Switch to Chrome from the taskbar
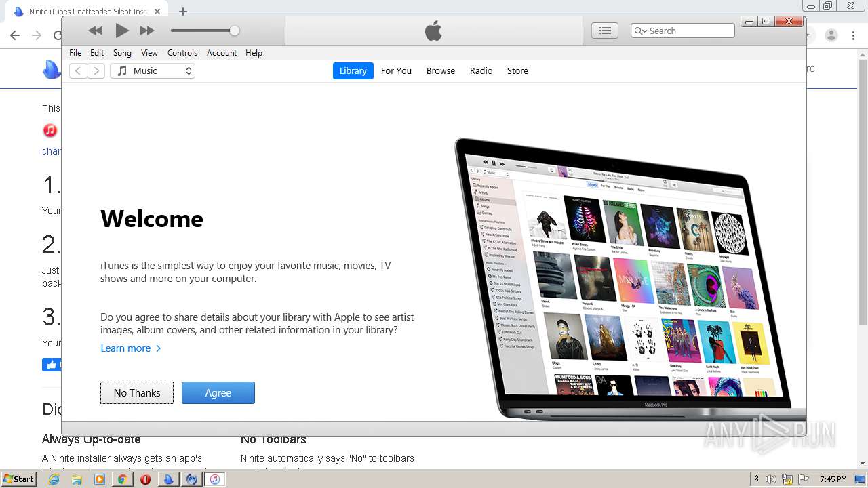 click(x=123, y=479)
